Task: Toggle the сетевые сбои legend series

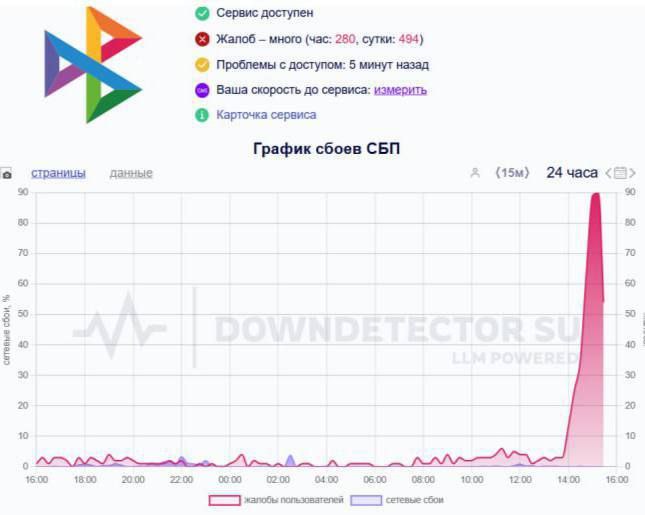Action: click(397, 500)
